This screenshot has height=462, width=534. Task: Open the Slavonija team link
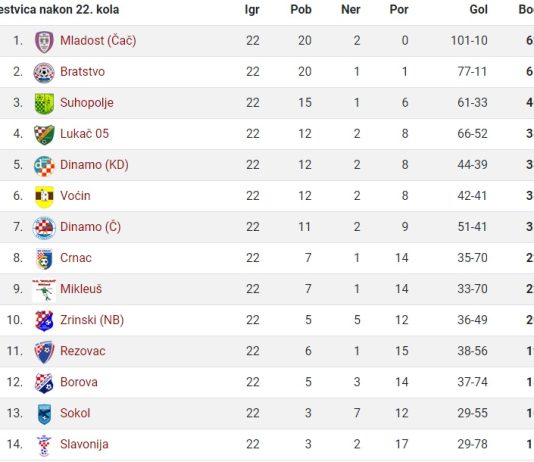coord(84,444)
